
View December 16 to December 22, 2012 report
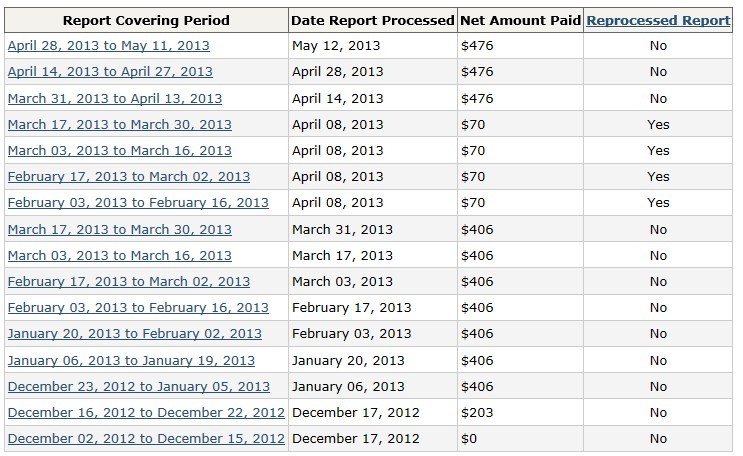click(x=146, y=412)
